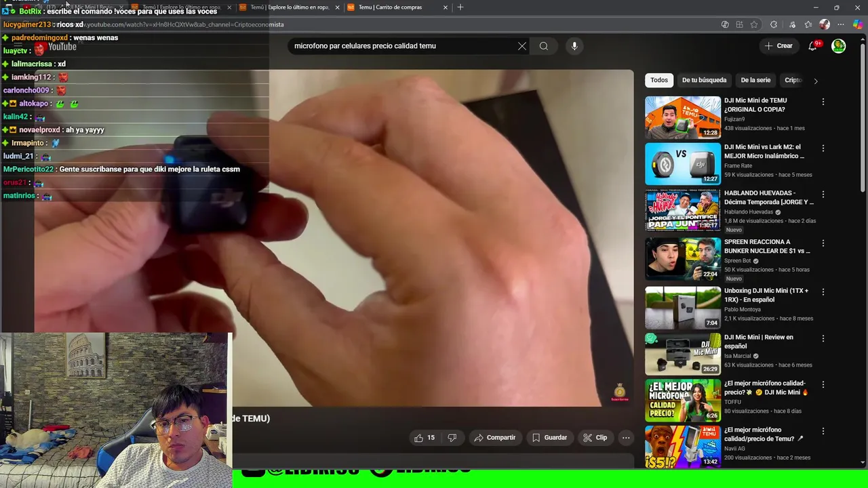This screenshot has height=488, width=868.
Task: Open options for Unboxing DJI Mic Mini video
Action: click(x=823, y=291)
